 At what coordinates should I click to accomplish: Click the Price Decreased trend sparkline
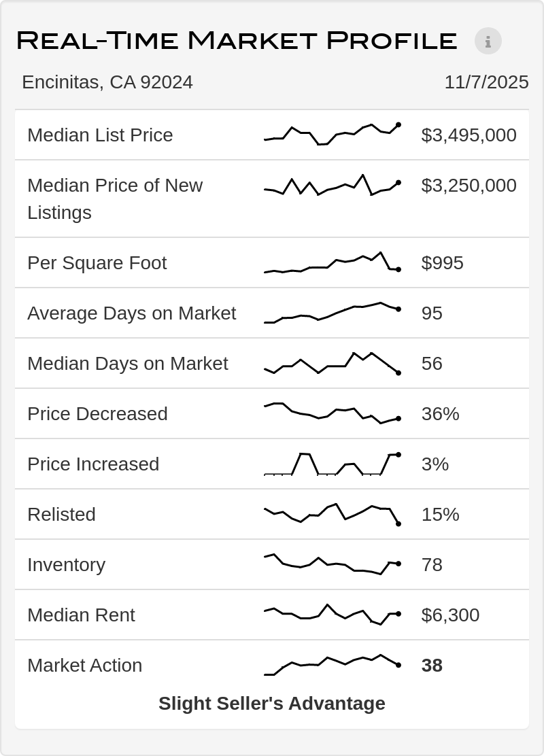(332, 413)
